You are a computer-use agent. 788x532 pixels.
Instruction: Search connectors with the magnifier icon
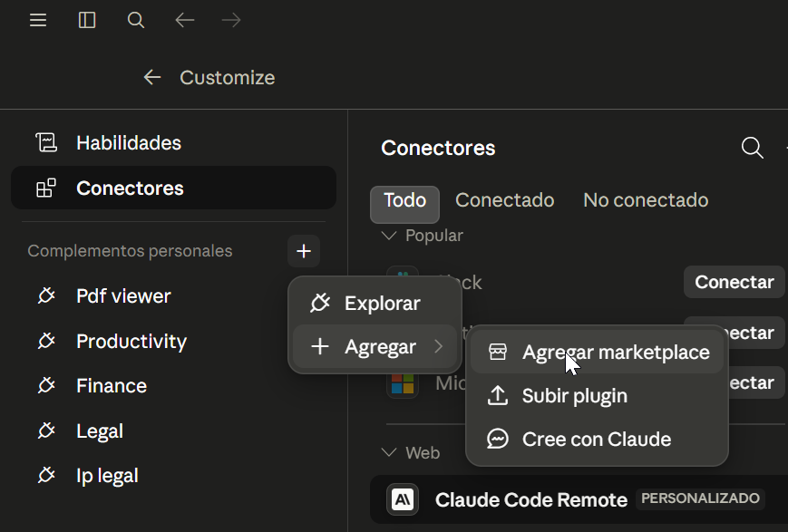point(752,149)
